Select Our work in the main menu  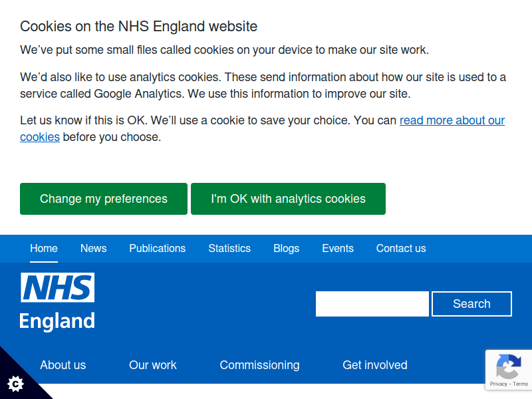click(x=153, y=365)
